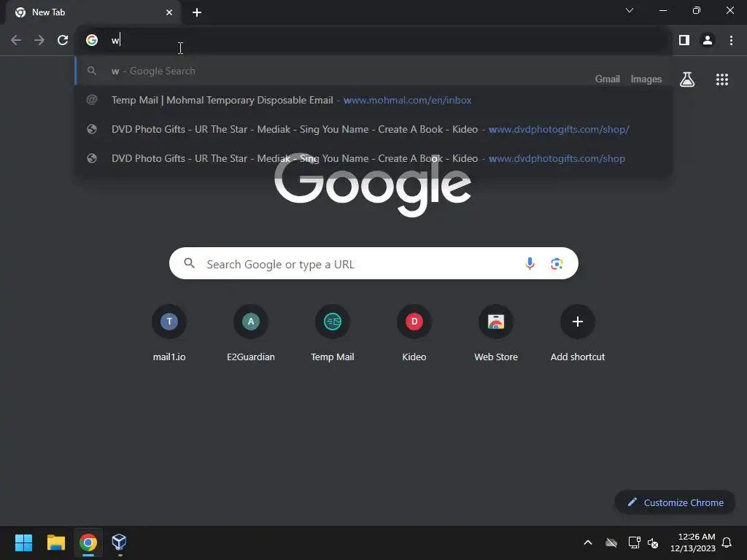Click the back navigation arrow
Screen dimensions: 747x560
coord(16,41)
